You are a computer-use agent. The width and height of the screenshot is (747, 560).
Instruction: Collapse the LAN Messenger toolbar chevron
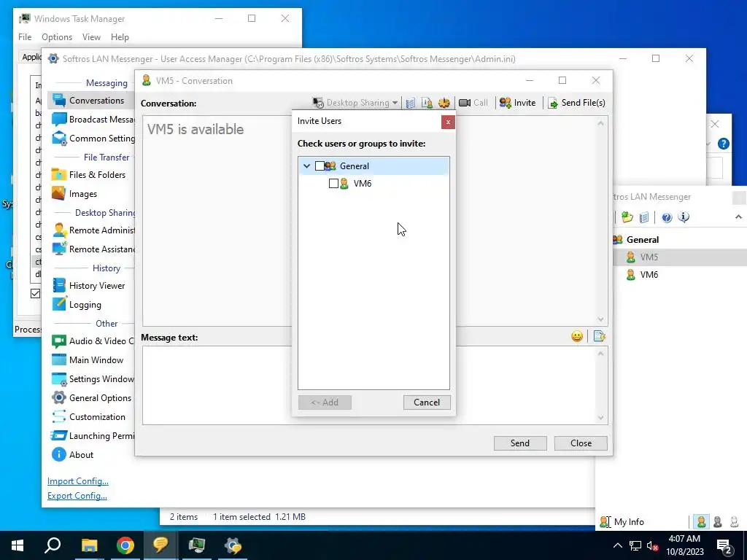[738, 217]
